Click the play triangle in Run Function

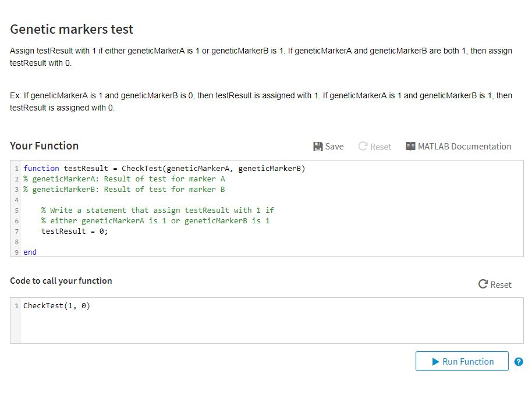[x=435, y=362]
